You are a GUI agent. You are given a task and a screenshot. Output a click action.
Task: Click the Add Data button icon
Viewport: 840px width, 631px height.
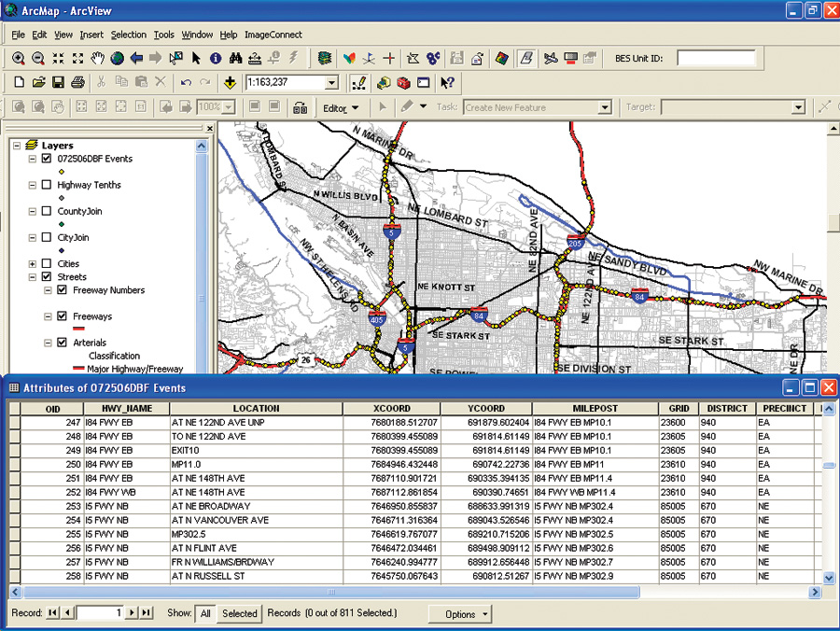tap(230, 83)
